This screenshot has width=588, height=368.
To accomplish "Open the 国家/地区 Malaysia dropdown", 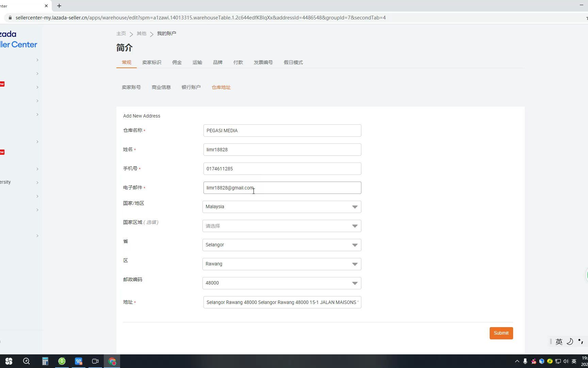I will click(x=282, y=207).
